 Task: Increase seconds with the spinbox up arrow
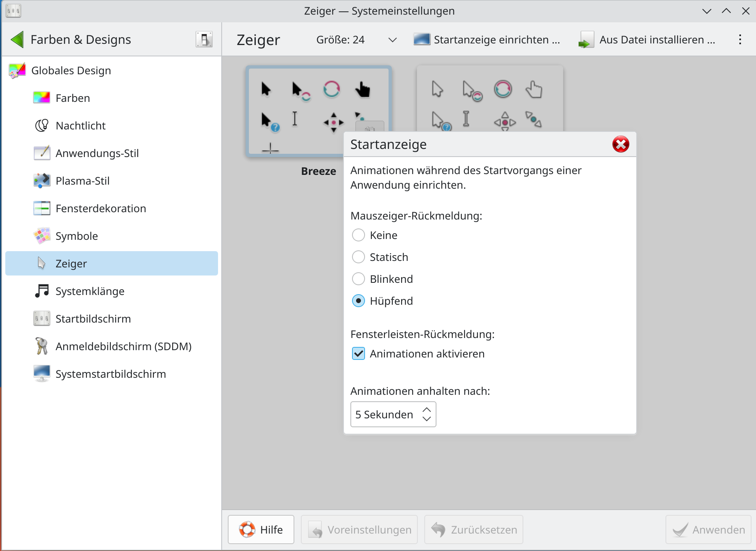pos(427,409)
